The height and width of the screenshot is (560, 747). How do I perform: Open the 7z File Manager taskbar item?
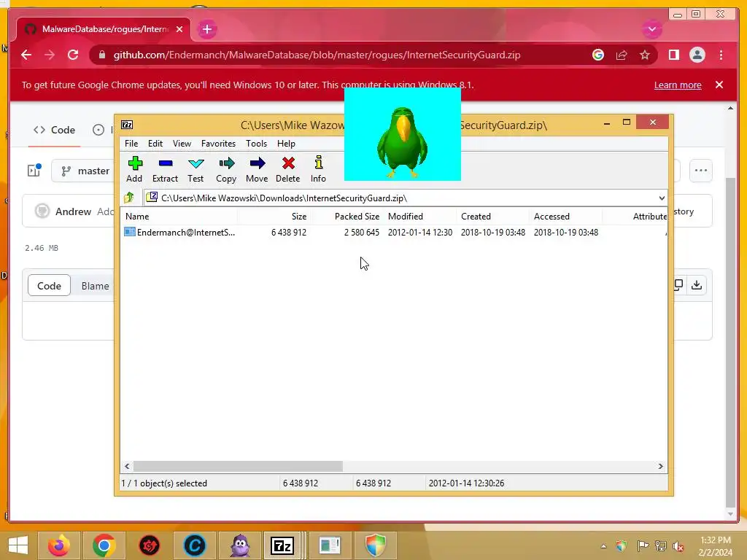pos(282,545)
